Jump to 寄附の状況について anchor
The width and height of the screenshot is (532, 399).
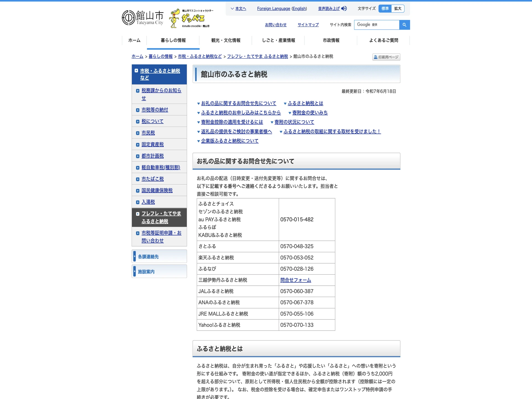(x=294, y=122)
